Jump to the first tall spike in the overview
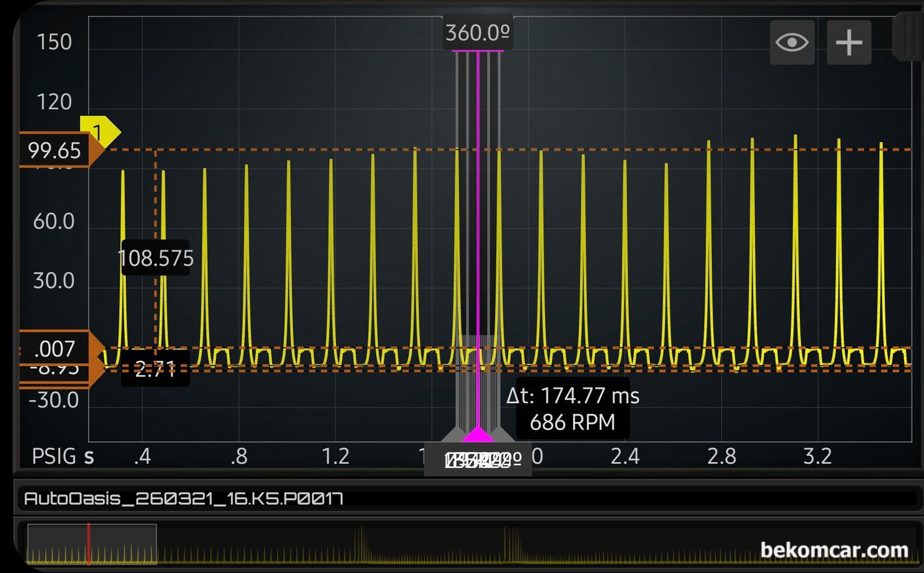 coord(360,542)
